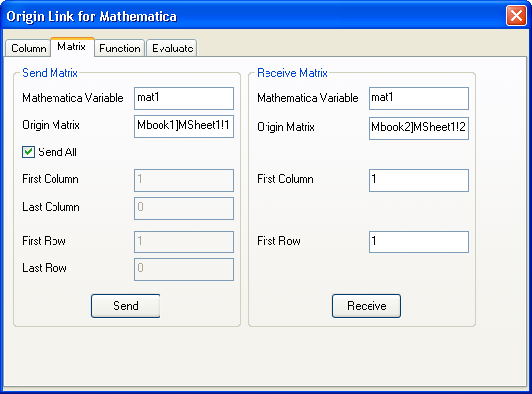532x394 pixels.
Task: Close the Origin Link for Mathematica dialog
Action: [x=516, y=15]
